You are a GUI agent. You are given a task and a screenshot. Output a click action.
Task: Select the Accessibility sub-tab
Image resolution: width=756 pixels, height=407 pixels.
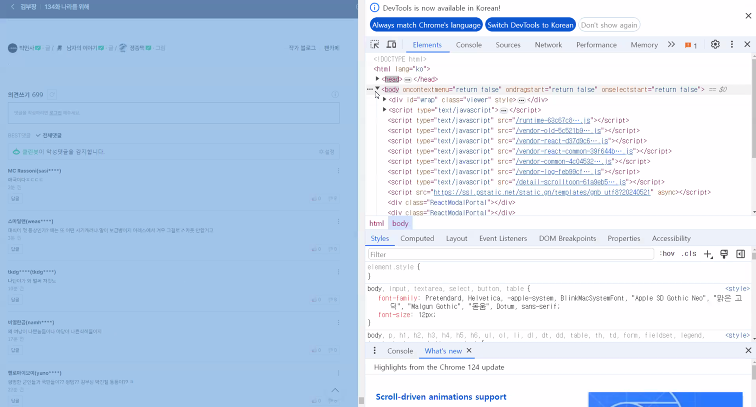[671, 238]
